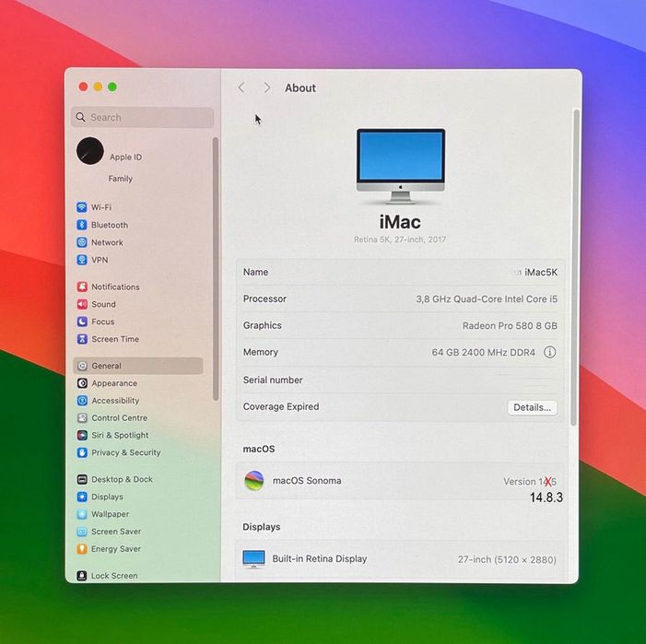Click the Built-in Retina Display monitor icon
646x644 pixels.
tap(253, 558)
